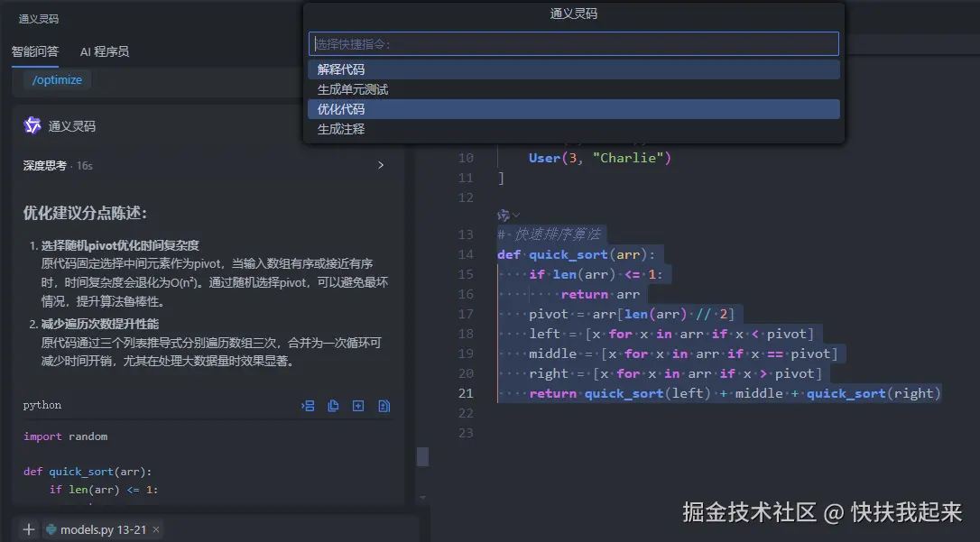980x542 pixels.
Task: Click the 优化建议分点陈述 heading
Action: click(x=85, y=213)
